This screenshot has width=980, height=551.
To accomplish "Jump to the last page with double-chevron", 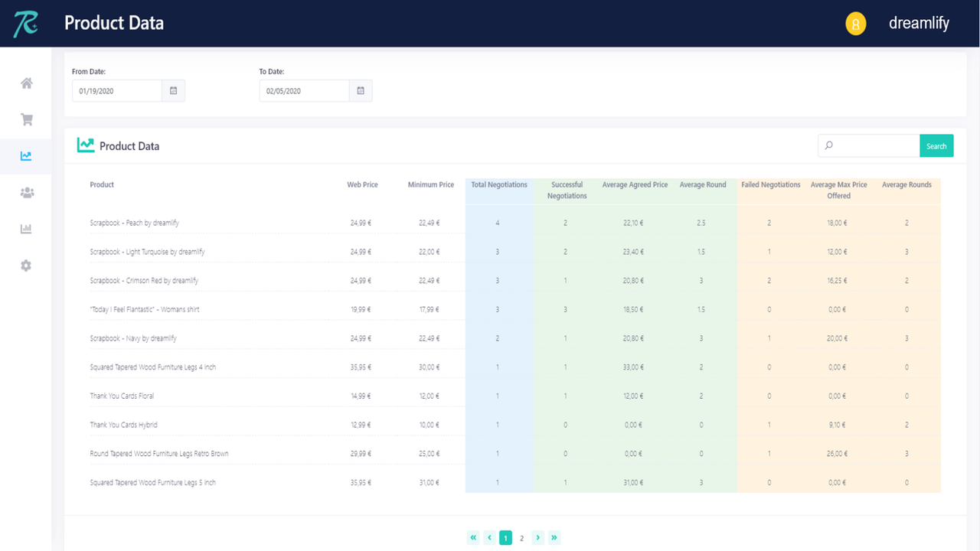I will pos(554,537).
